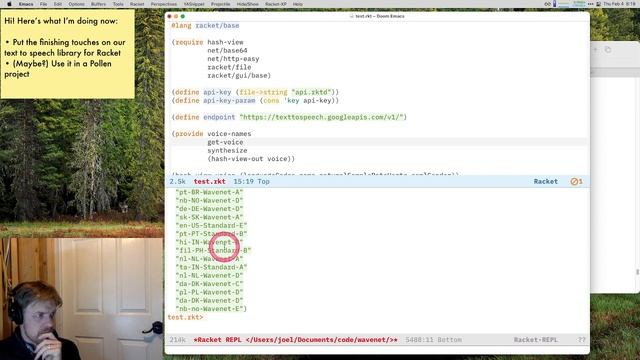This screenshot has height=360, width=640.
Task: Open the Racket menu
Action: point(137,4)
